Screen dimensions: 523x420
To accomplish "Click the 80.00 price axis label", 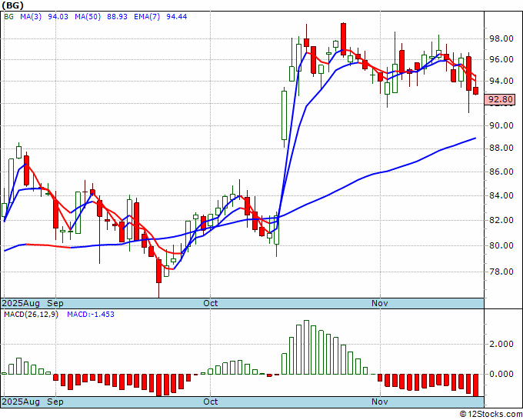I will point(501,245).
